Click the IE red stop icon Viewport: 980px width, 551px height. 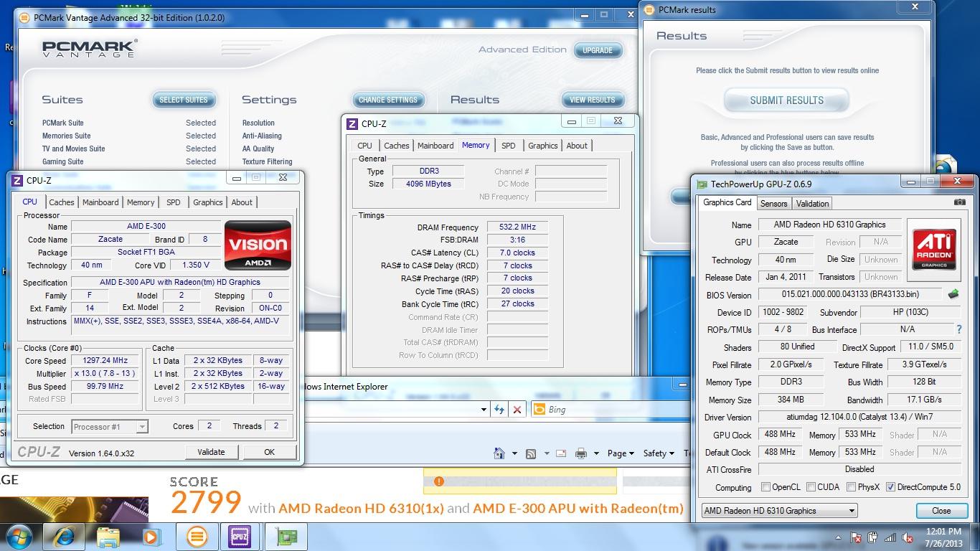[517, 410]
